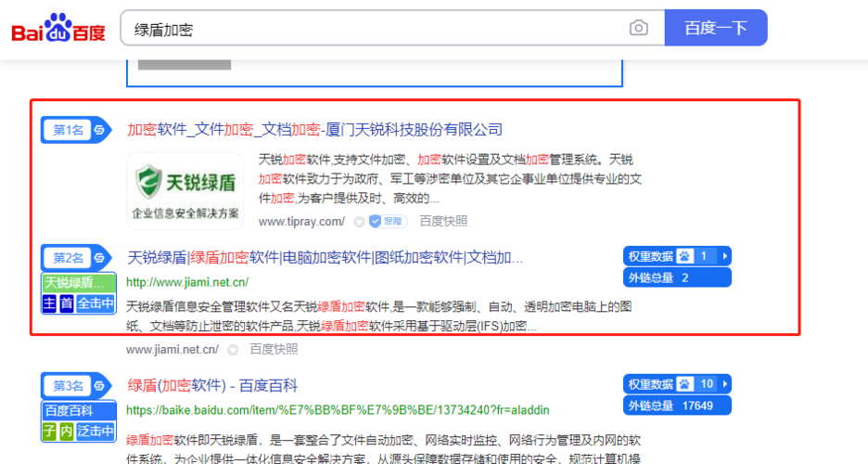Click the 内 tag under third result
The height and width of the screenshot is (464, 868).
coord(67,431)
